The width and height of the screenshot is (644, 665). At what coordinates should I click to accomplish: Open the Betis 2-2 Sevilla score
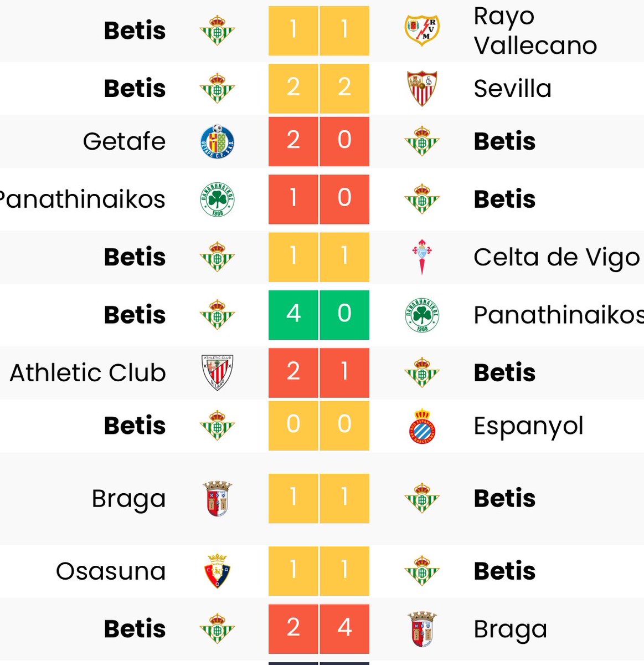click(x=319, y=88)
